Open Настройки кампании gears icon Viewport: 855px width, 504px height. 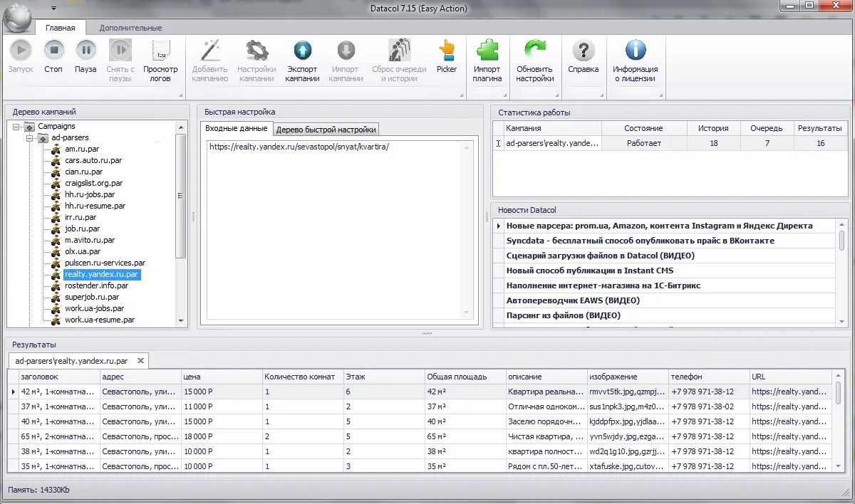pos(256,50)
